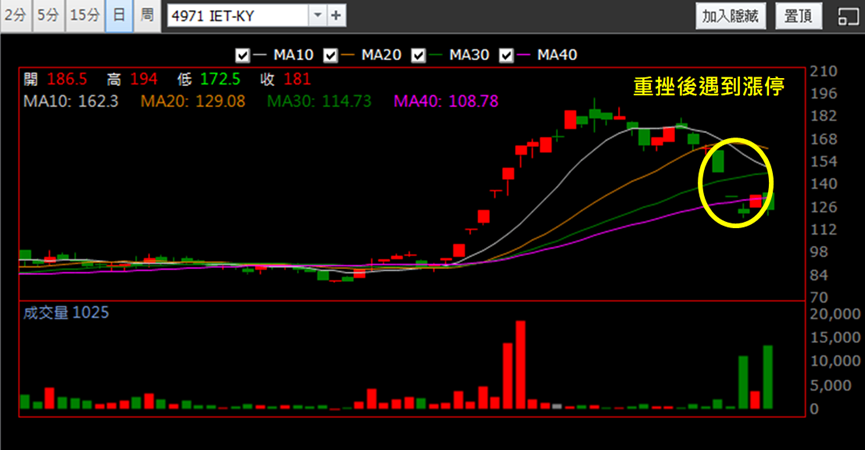Click the 210 price axis label
The width and height of the screenshot is (865, 450).
824,71
